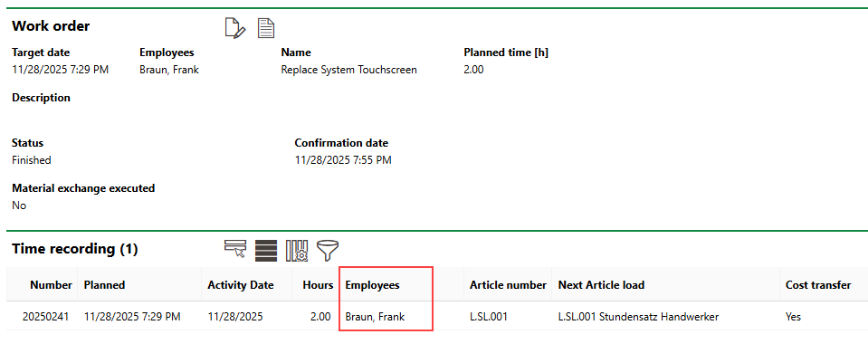Image resolution: width=868 pixels, height=344 pixels.
Task: Switch Time recording to list view icon
Action: [266, 251]
